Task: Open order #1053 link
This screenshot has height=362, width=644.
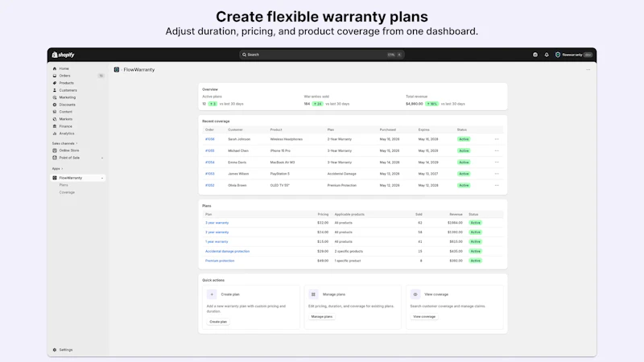Action: coord(210,174)
